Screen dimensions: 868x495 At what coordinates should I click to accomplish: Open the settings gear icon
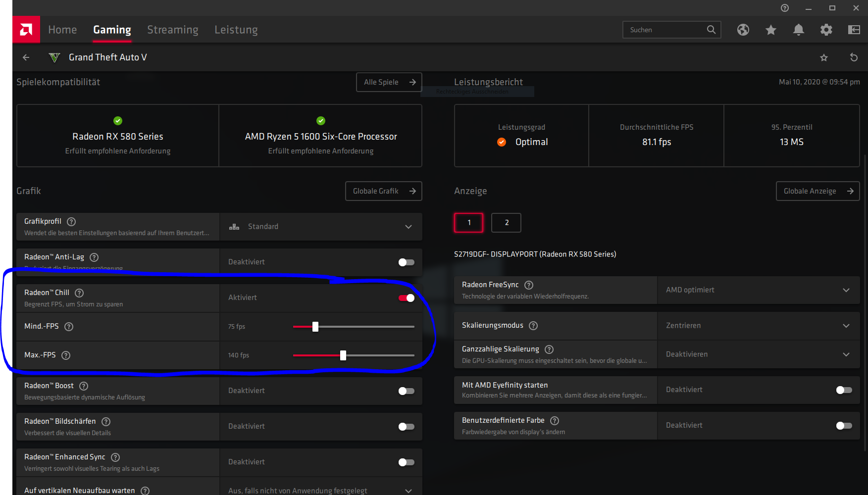[826, 30]
